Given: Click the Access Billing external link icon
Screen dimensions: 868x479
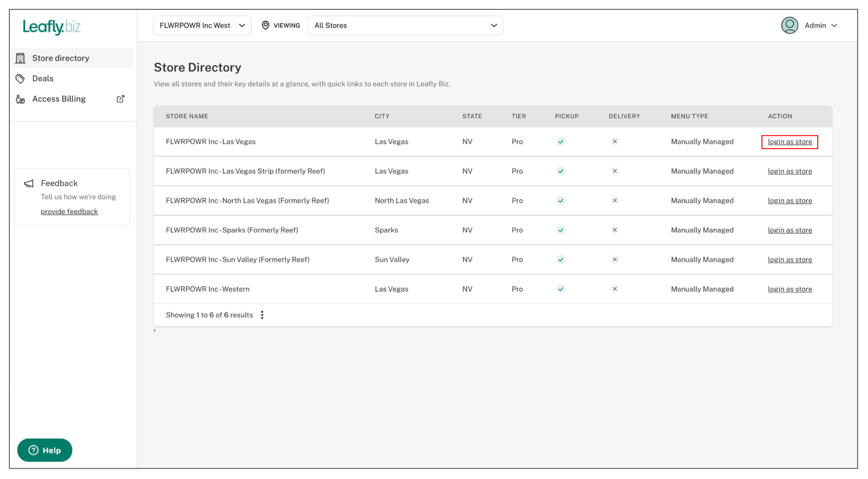Looking at the screenshot, I should tap(120, 99).
